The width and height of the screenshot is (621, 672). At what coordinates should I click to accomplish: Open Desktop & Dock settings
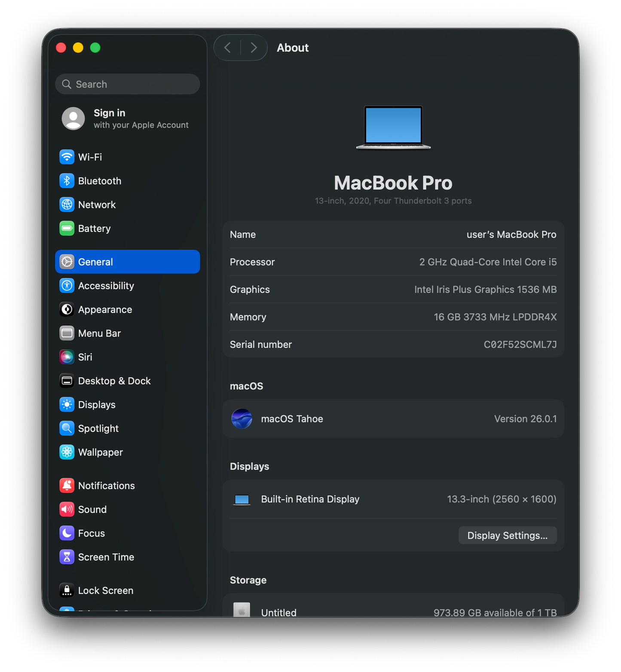(x=114, y=381)
